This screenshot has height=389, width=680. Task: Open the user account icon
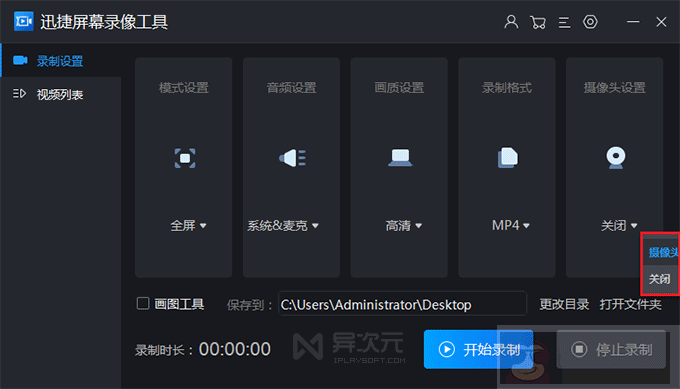pos(511,22)
